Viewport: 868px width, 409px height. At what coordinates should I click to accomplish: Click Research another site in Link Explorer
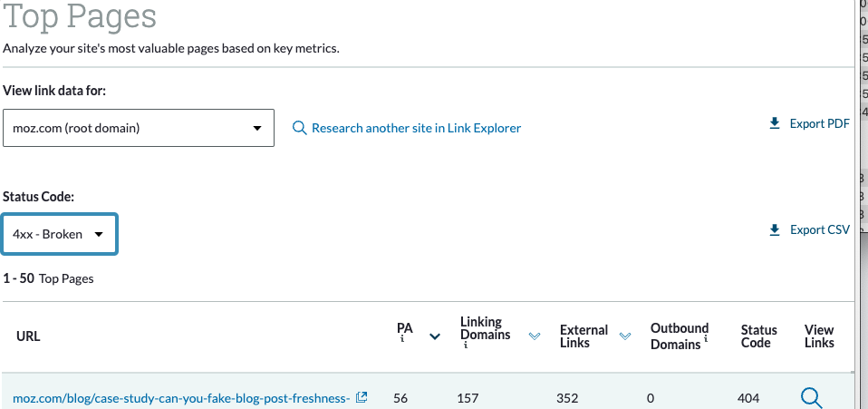point(416,129)
